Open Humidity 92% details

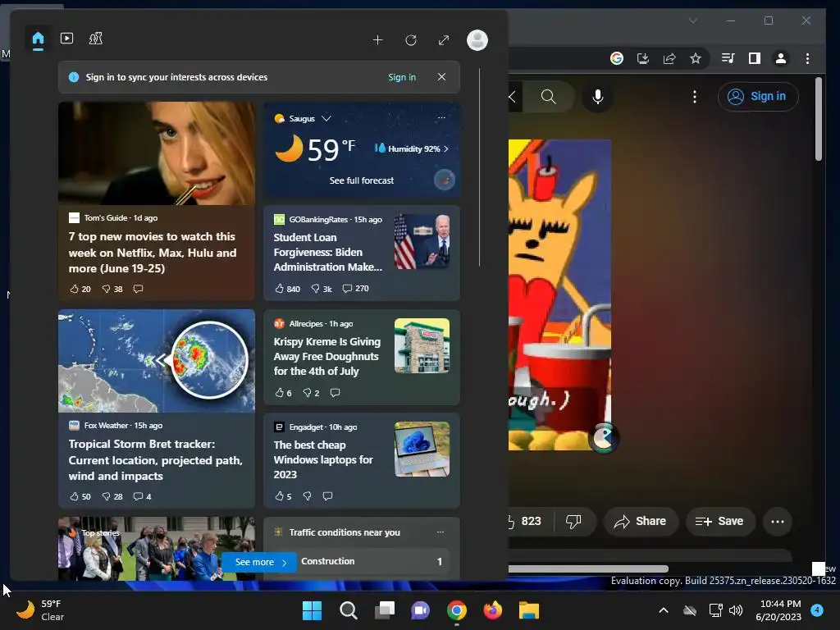pos(412,148)
